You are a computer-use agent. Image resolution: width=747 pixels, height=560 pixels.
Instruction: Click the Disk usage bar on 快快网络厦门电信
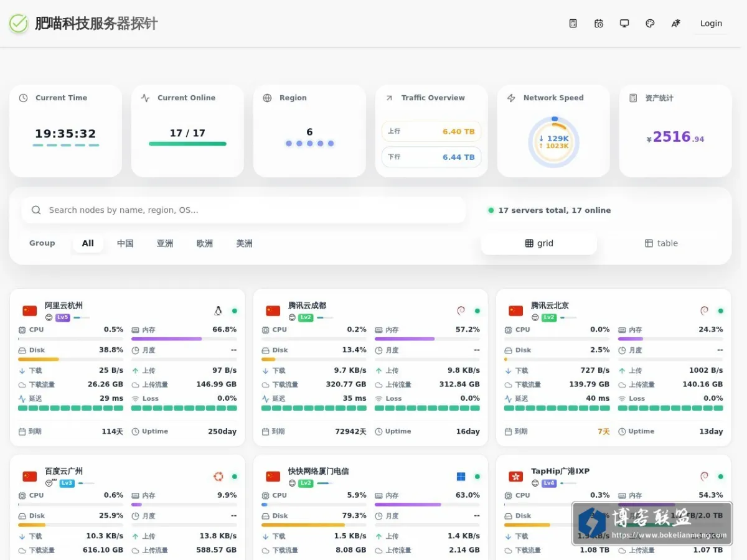pyautogui.click(x=314, y=525)
